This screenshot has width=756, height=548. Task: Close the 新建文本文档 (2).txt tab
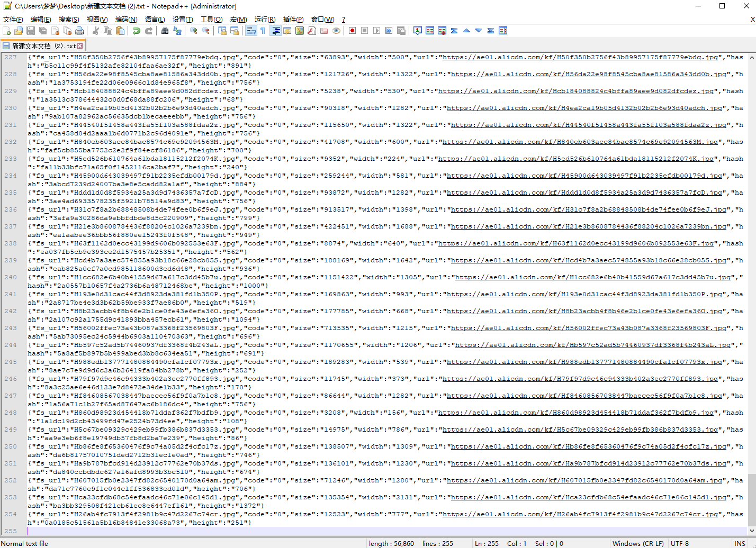(80, 46)
